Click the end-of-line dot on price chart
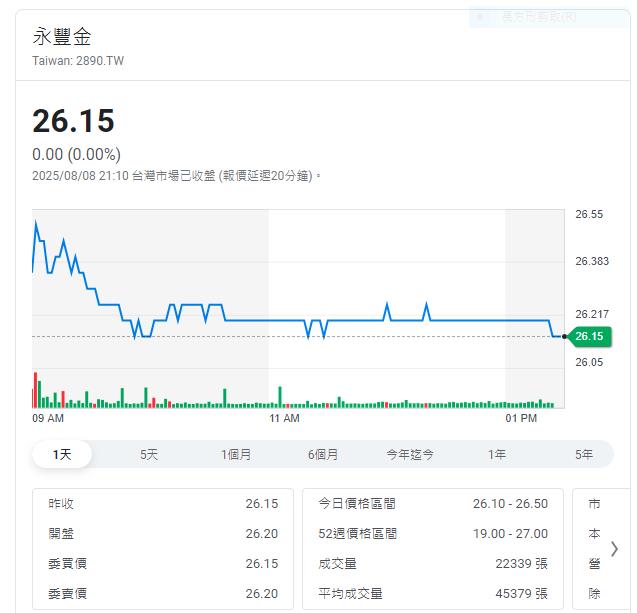 [x=564, y=336]
